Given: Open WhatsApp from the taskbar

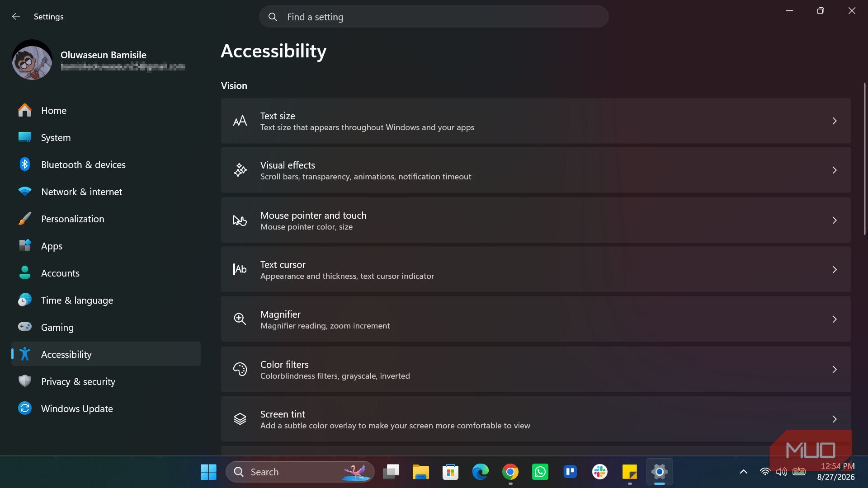Looking at the screenshot, I should (540, 472).
